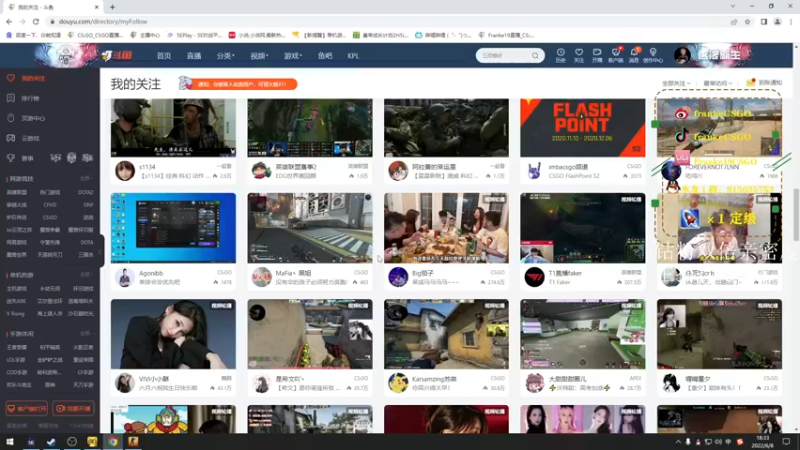Open the browser profile icon

[x=778, y=21]
